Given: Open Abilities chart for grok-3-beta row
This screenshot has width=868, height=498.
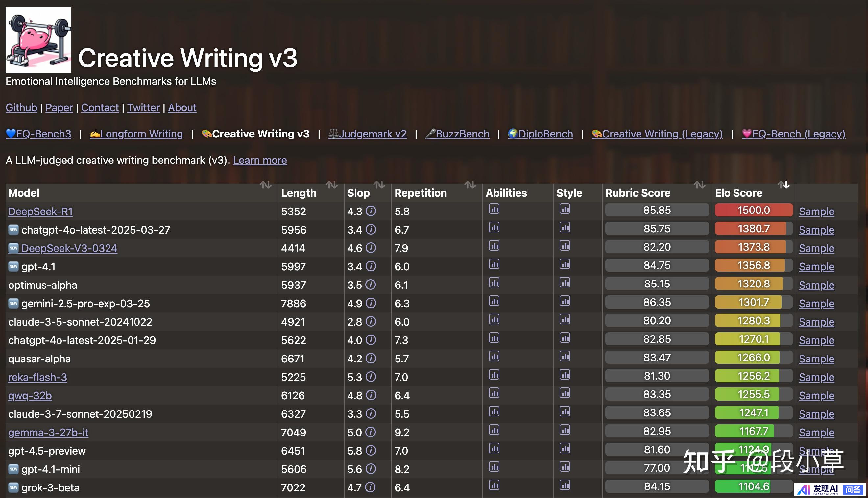Looking at the screenshot, I should (494, 486).
